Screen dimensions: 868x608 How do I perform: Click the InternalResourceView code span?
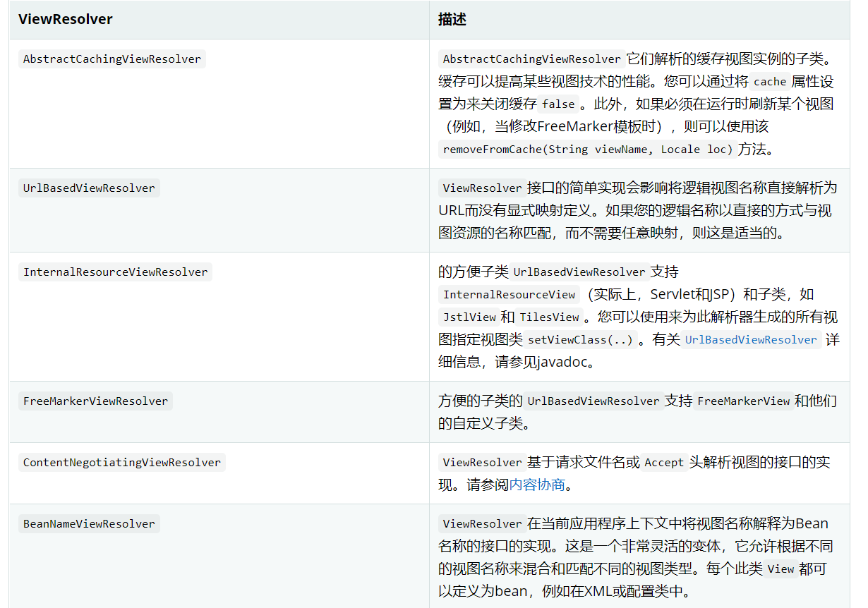tap(509, 294)
